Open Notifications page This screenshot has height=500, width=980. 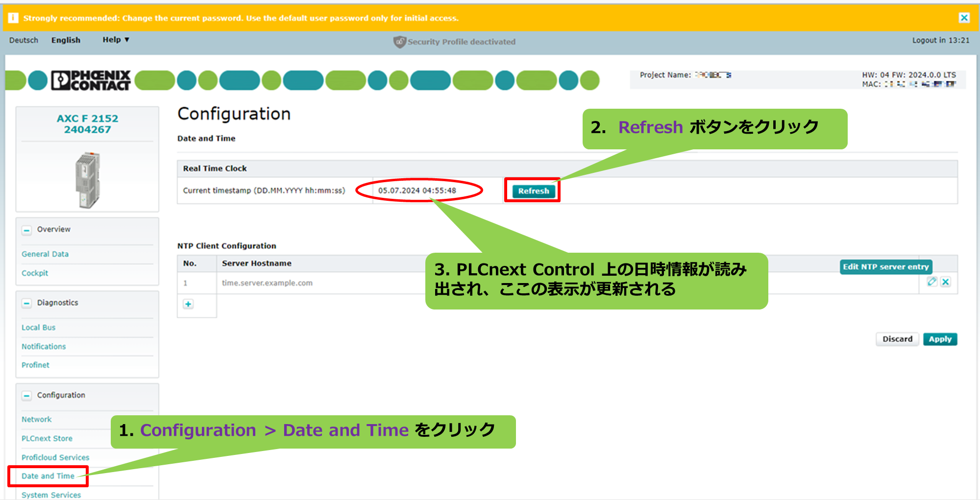click(44, 347)
